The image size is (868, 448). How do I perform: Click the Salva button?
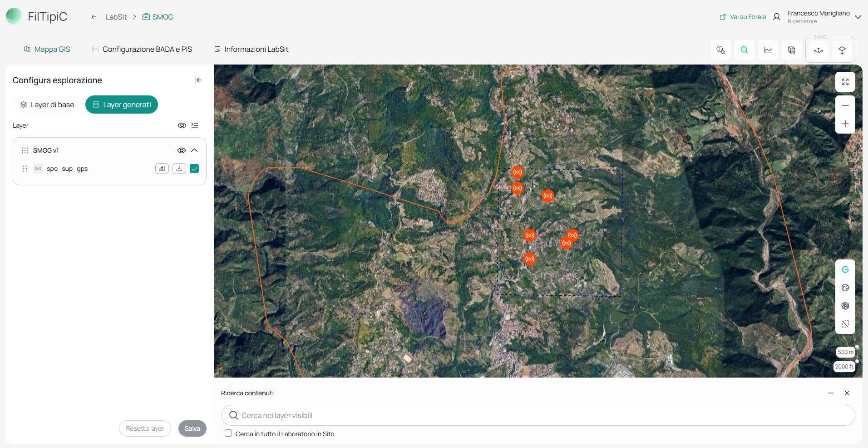pos(192,428)
